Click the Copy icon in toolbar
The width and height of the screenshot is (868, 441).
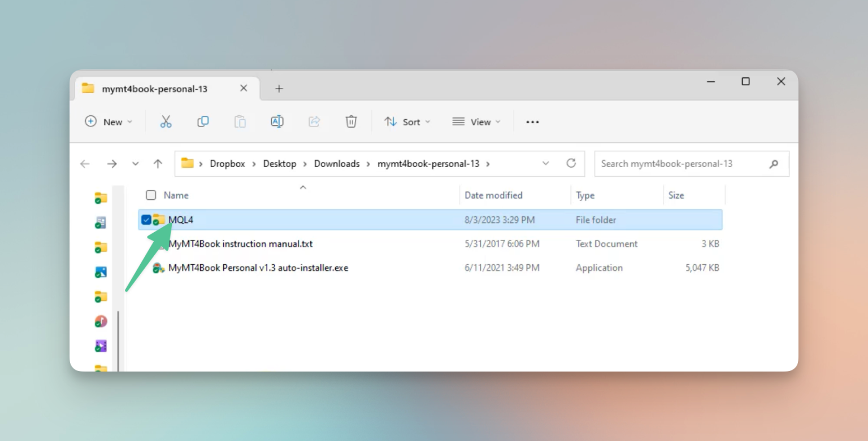(203, 121)
